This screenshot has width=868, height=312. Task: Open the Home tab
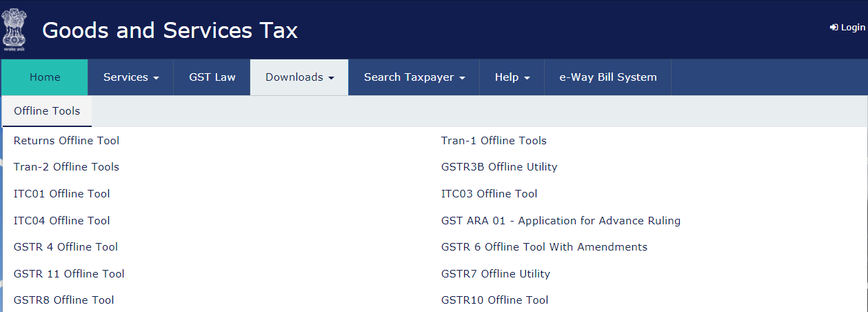(x=45, y=77)
